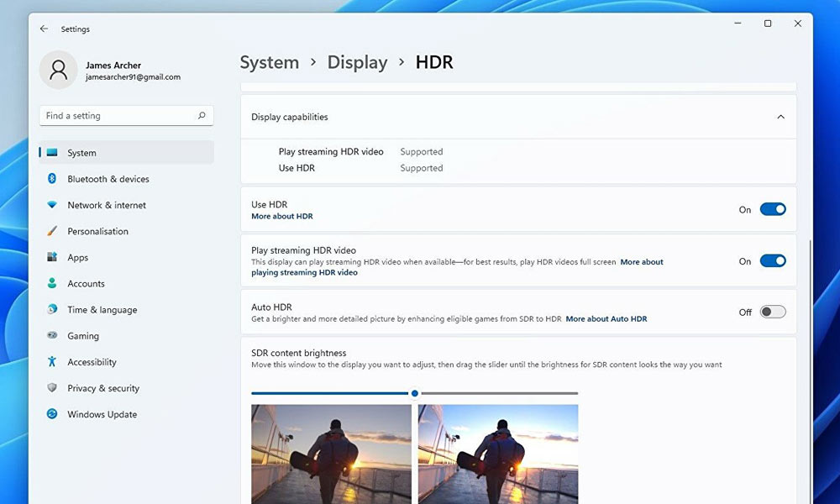
Task: Click the Bluetooth icon in sidebar
Action: pyautogui.click(x=52, y=178)
